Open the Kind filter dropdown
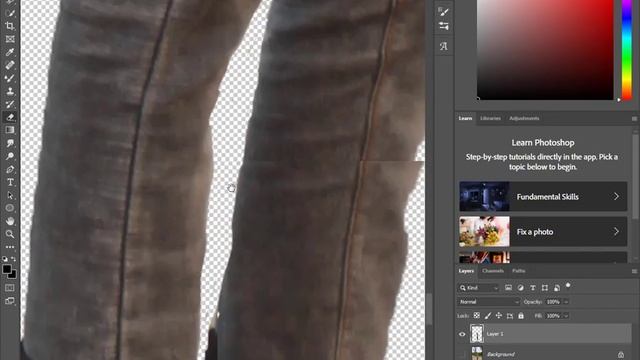640x360 pixels. coord(479,288)
